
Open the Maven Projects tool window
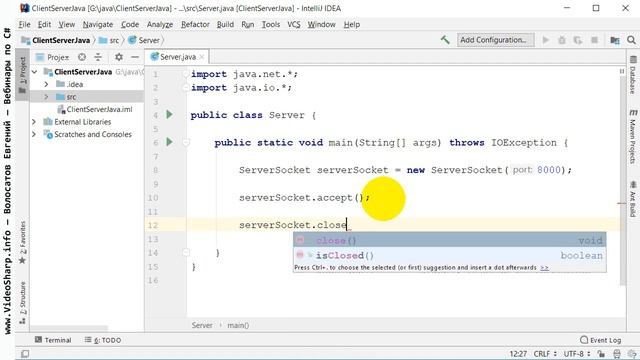[x=633, y=137]
